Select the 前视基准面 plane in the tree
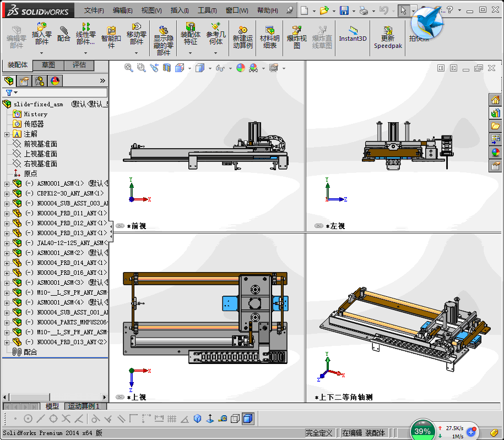 click(40, 144)
